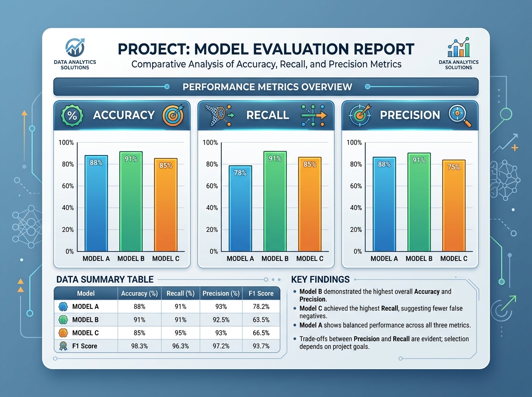Click the Model column header in the table
The width and height of the screenshot is (532, 397).
tap(86, 293)
